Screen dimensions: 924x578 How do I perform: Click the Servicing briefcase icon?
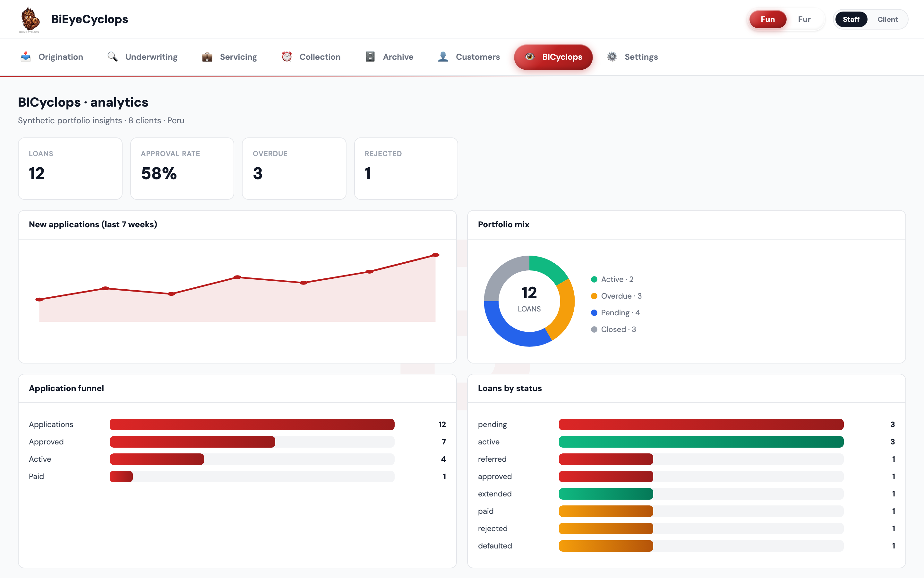coord(207,57)
